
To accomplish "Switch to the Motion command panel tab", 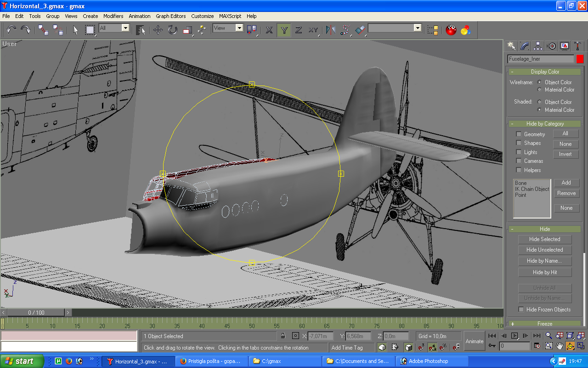I will (552, 46).
